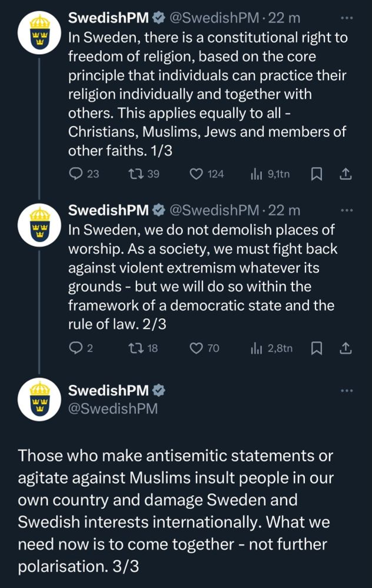Open @SwedishPM handle under third tweet name
Image resolution: width=372 pixels, height=588 pixels.
pyautogui.click(x=113, y=409)
